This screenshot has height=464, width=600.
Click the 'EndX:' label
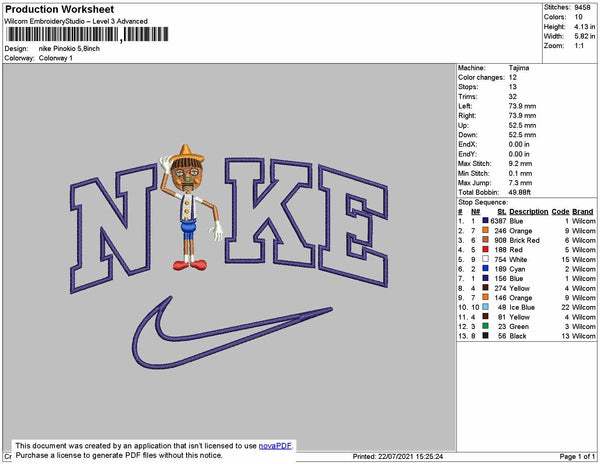(468, 144)
